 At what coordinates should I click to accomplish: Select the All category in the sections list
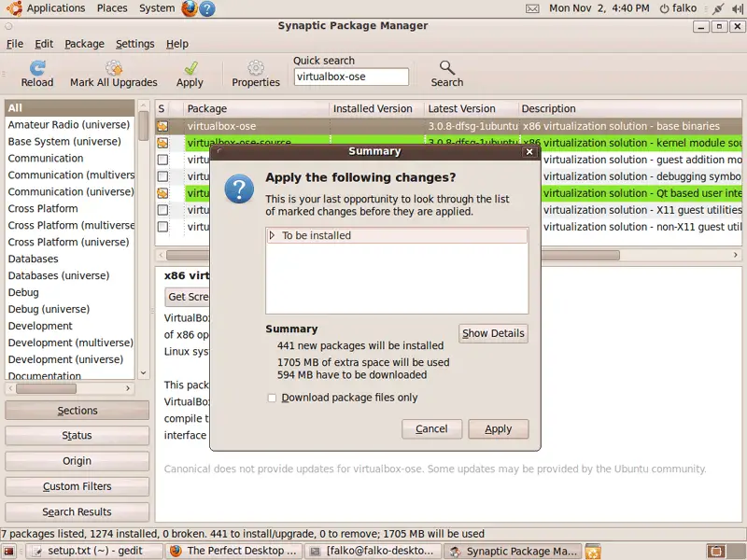69,108
